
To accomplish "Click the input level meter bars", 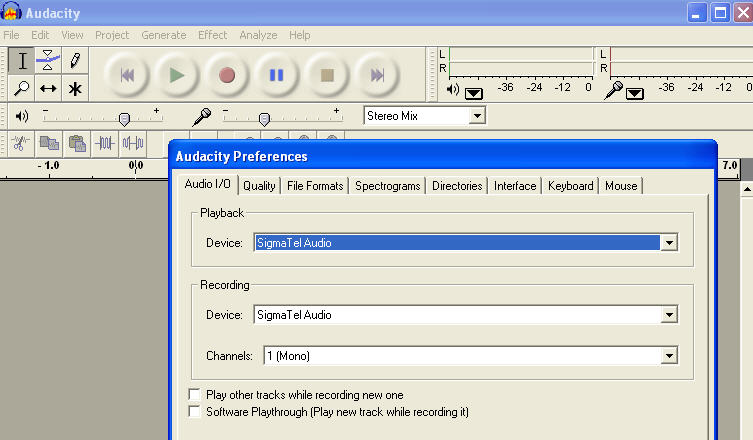I will coord(681,61).
